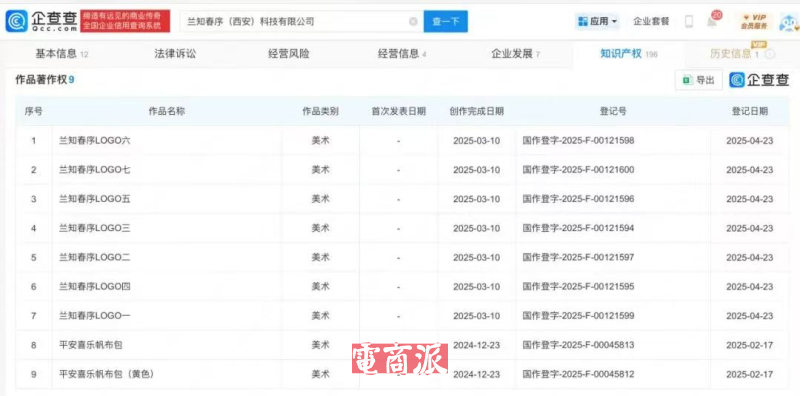Click the 登记日期 column header

749,111
